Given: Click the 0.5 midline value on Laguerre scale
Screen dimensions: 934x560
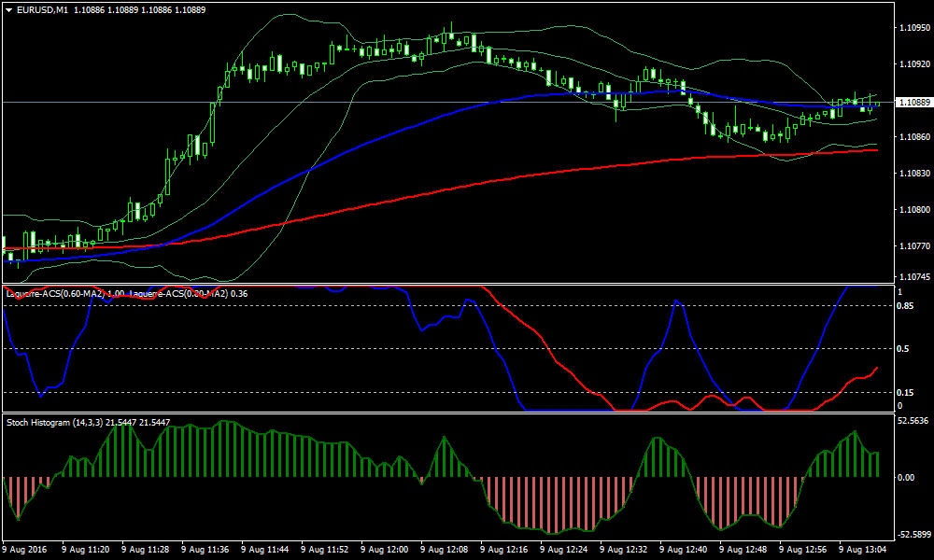Looking at the screenshot, I should (x=901, y=348).
